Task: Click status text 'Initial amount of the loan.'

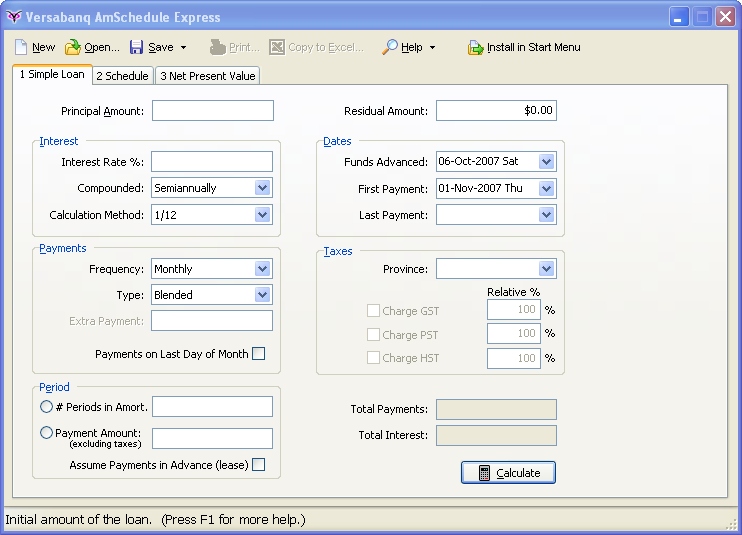Action: [x=79, y=519]
